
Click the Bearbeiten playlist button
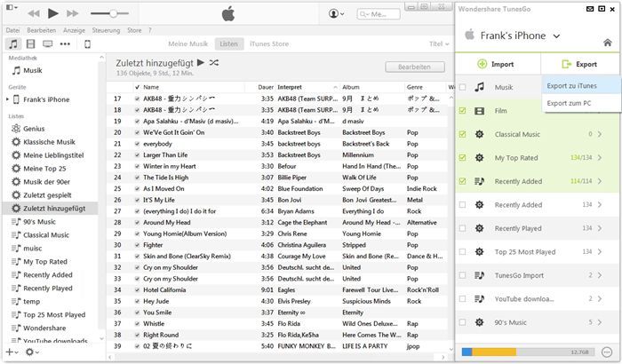(415, 67)
